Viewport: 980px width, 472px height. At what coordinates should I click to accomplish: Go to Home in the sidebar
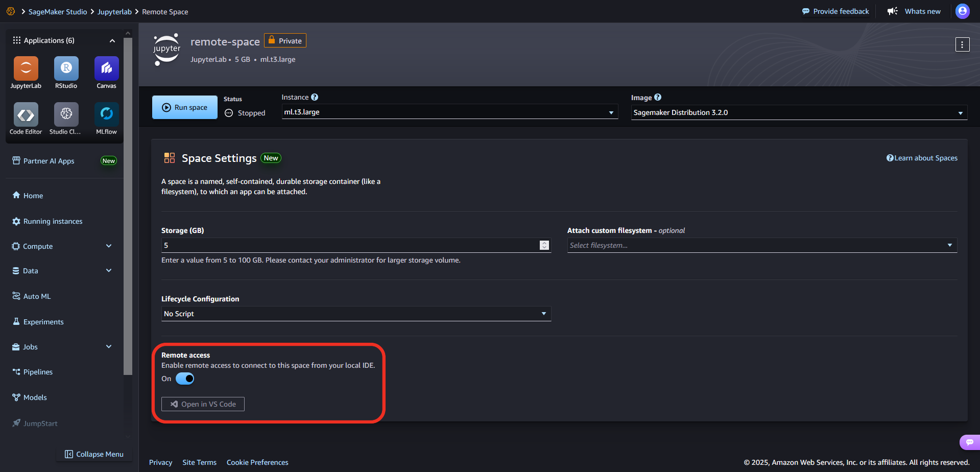(33, 196)
